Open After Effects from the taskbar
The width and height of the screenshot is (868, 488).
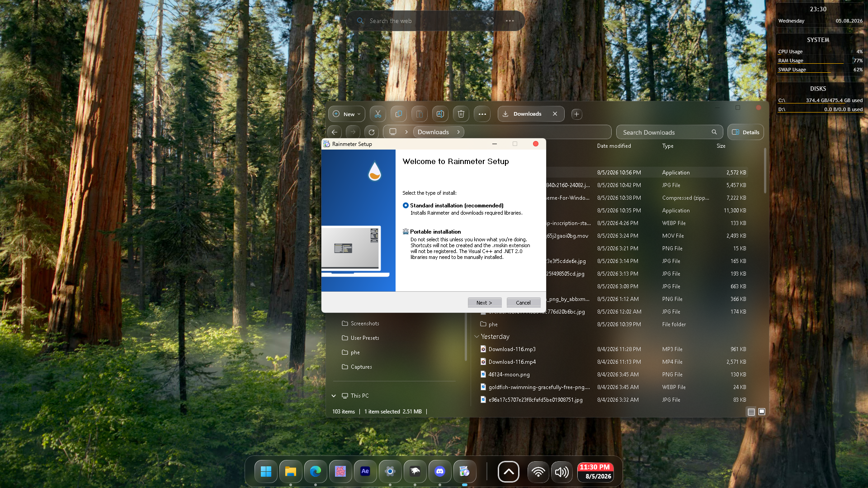[365, 472]
